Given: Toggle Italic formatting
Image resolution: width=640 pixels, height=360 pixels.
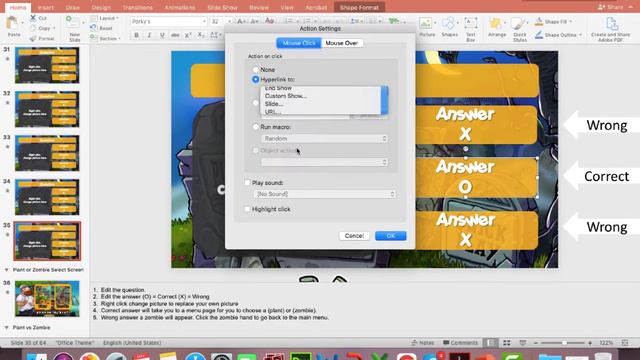Looking at the screenshot, I should point(149,35).
